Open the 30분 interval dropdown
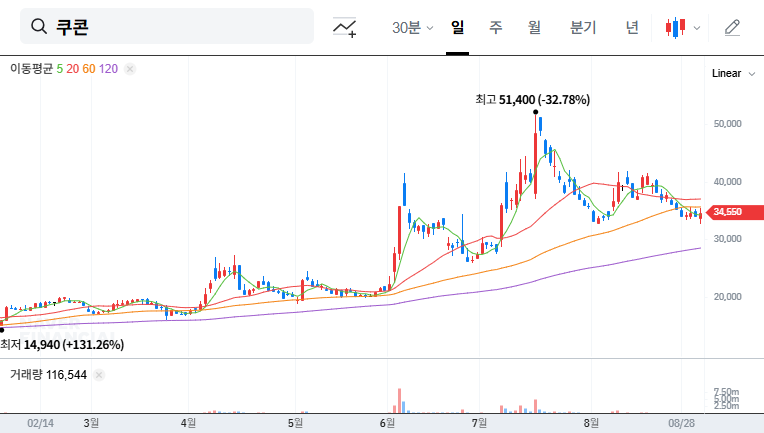 [412, 28]
